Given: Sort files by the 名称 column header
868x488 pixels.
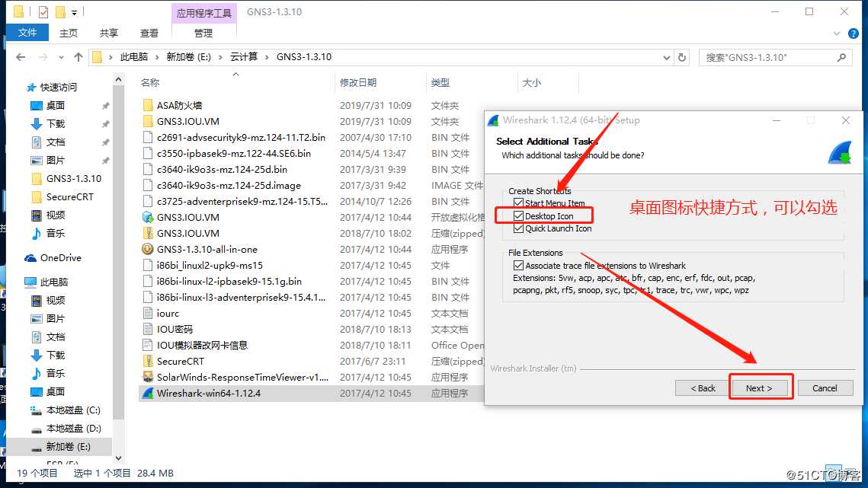Looking at the screenshot, I should coord(150,82).
